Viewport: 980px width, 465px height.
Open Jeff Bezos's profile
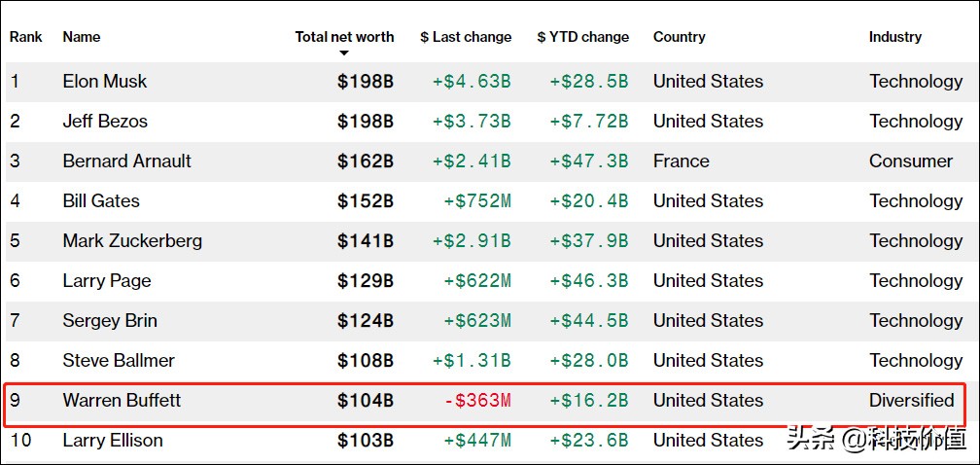point(105,122)
